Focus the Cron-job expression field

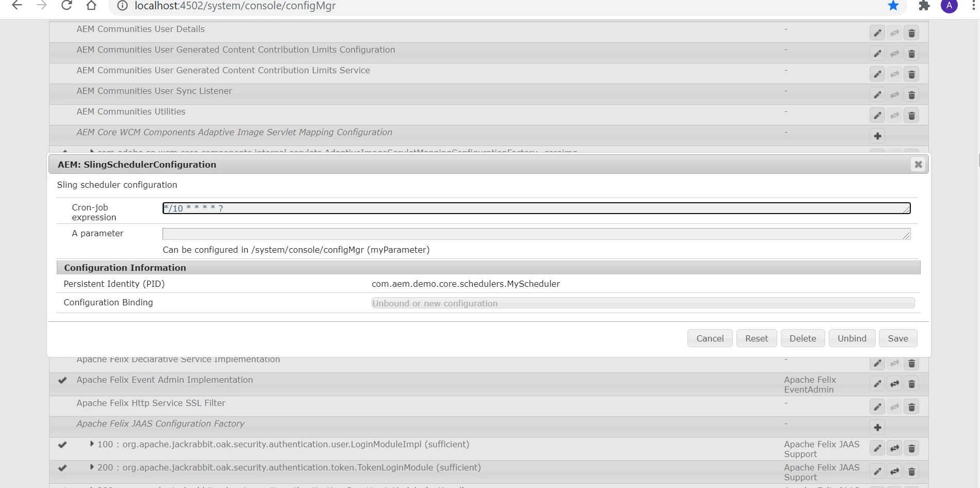tap(536, 208)
